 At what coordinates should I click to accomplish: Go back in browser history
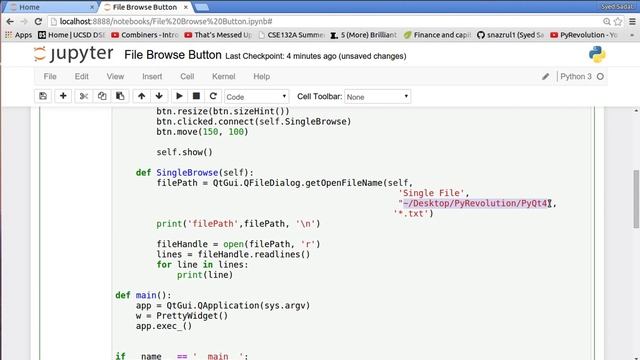(x=10, y=21)
